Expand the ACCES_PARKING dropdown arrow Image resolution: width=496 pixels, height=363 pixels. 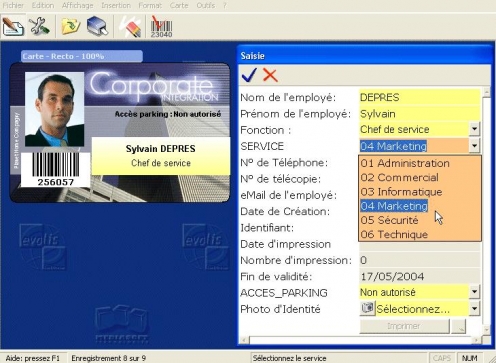tap(474, 292)
